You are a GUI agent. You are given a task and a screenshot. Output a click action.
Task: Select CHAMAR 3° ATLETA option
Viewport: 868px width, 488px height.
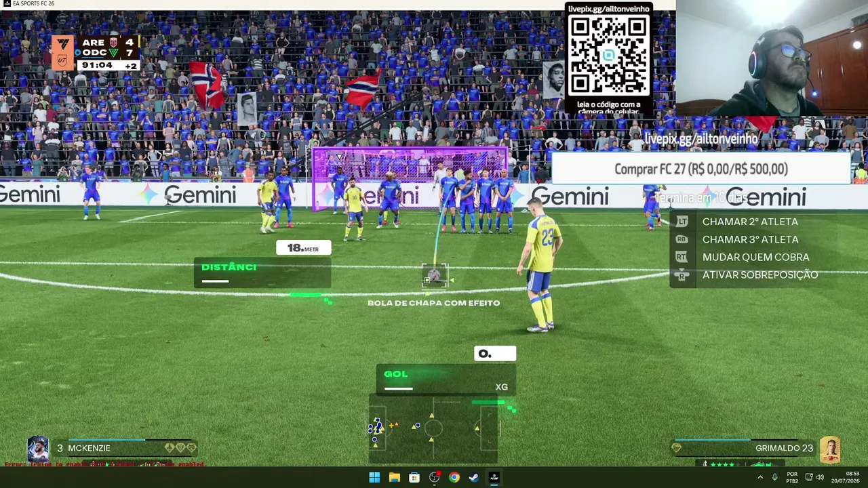coord(750,239)
